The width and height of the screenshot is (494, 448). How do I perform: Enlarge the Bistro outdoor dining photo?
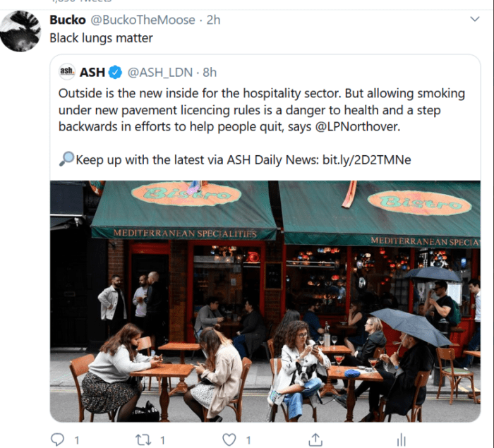[265, 301]
